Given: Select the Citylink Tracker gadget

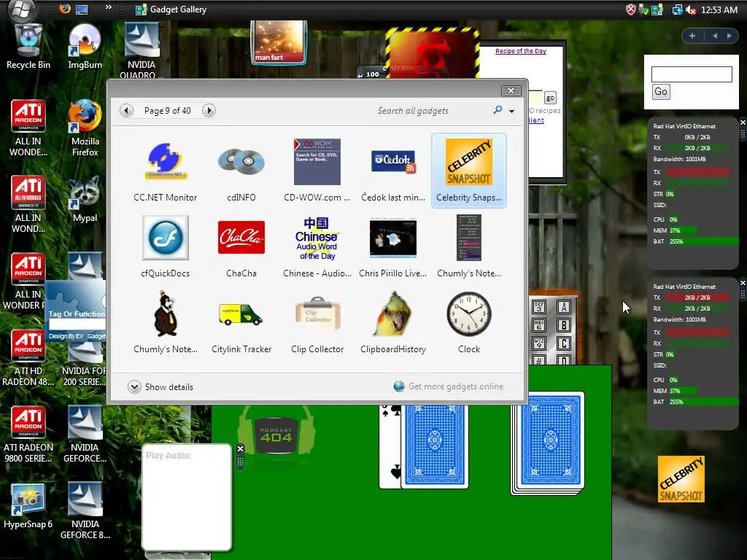Looking at the screenshot, I should [241, 322].
